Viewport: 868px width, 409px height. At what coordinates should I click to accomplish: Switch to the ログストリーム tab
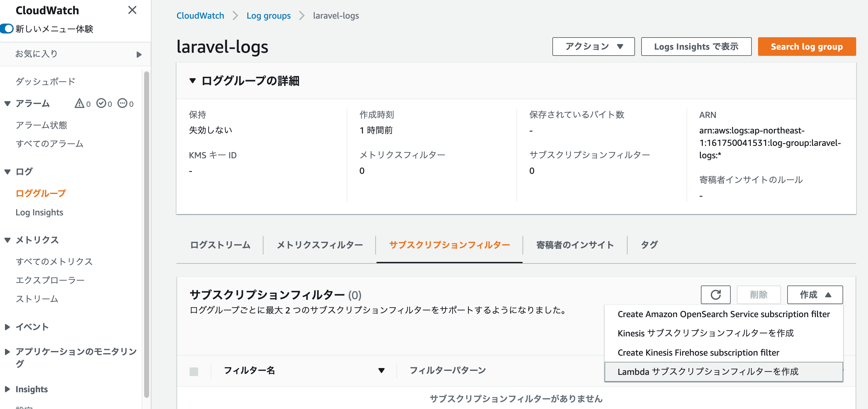coord(220,245)
